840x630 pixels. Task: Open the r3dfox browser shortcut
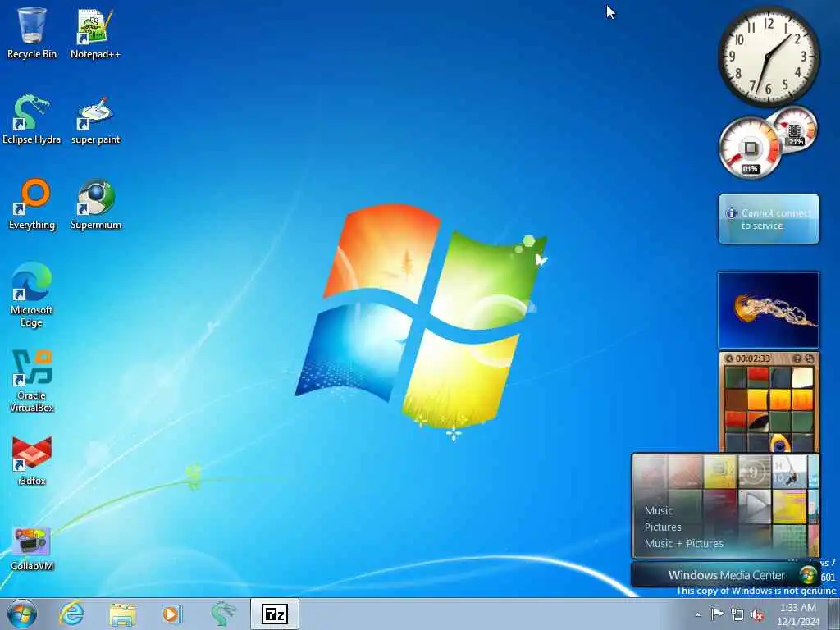tap(32, 461)
